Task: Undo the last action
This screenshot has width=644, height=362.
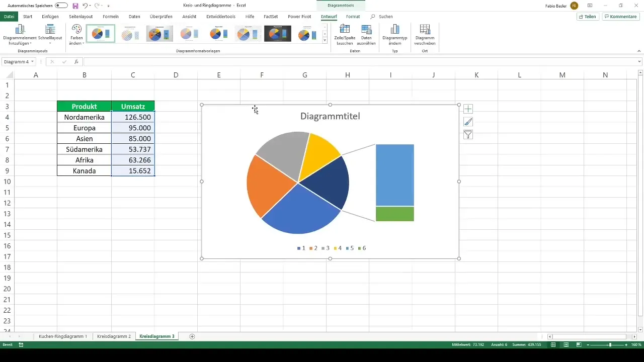Action: coord(85,6)
